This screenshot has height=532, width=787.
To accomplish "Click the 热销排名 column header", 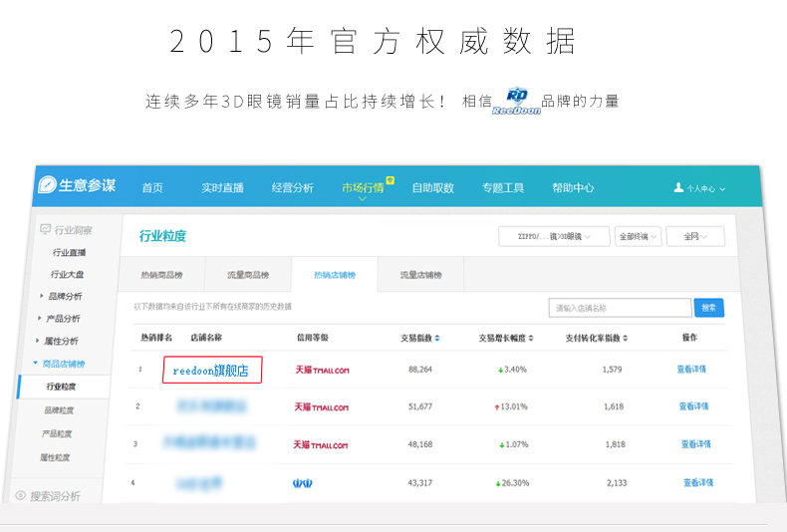I will coord(156,338).
